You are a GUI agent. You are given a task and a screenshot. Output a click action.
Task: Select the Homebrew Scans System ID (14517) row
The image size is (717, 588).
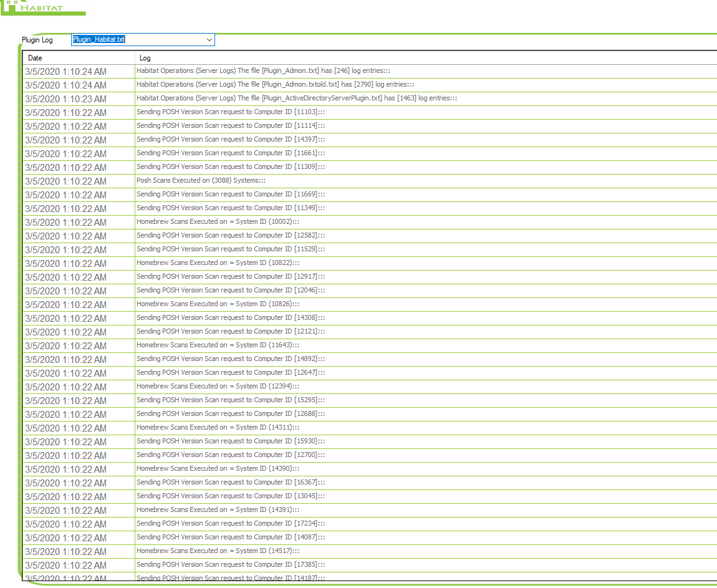pyautogui.click(x=218, y=551)
